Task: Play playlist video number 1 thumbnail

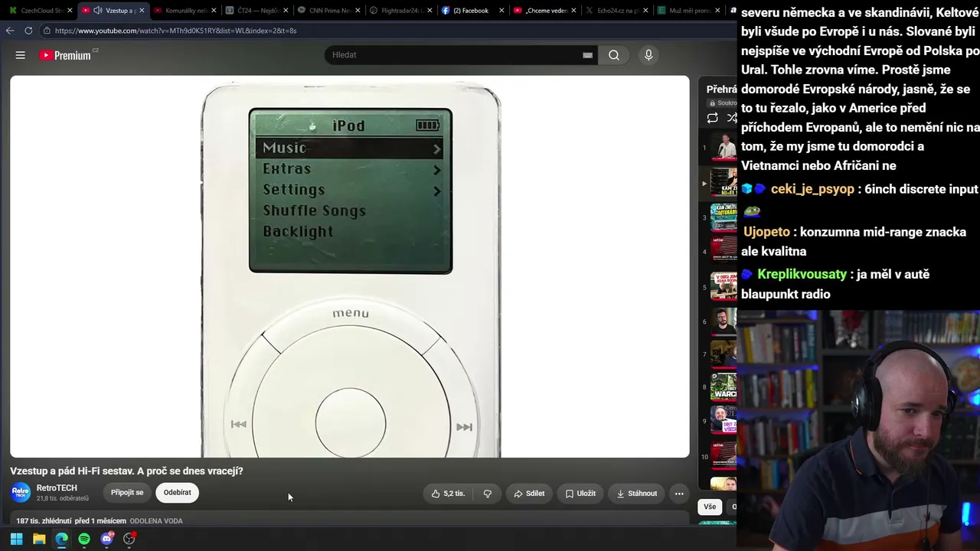Action: [724, 147]
